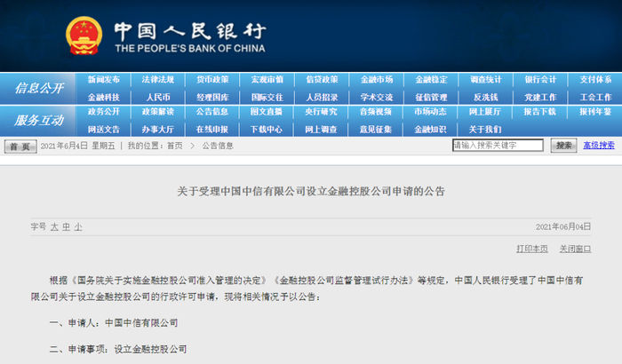The image size is (622, 364).
Task: Click the People's Bank of China emblem logo
Action: tap(84, 36)
